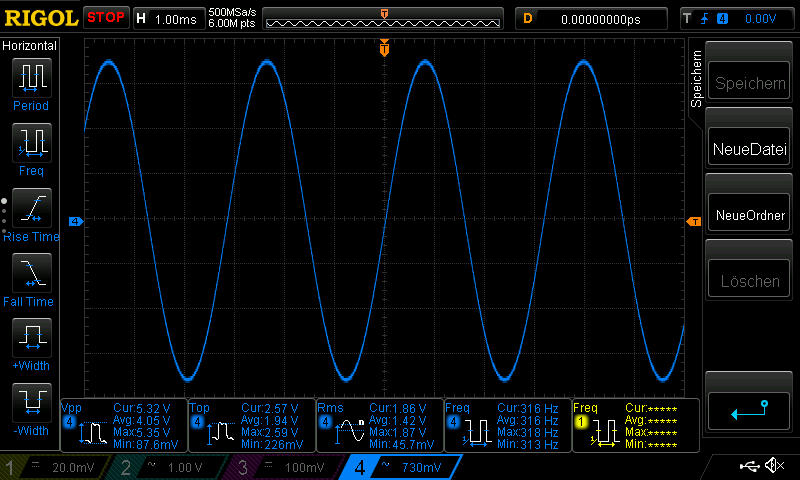Click the Freq Max:318 Hz value

(528, 433)
